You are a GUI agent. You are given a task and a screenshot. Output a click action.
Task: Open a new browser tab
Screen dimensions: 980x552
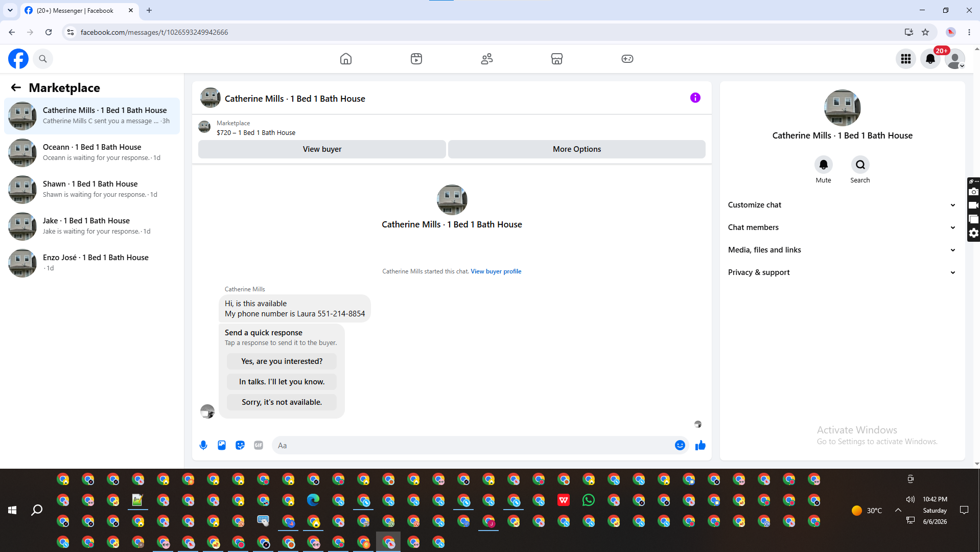pos(149,10)
